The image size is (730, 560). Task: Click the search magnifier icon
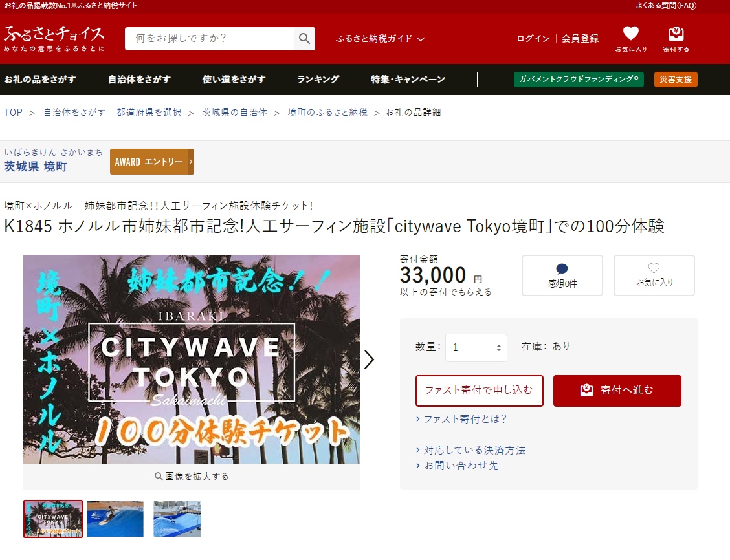304,39
